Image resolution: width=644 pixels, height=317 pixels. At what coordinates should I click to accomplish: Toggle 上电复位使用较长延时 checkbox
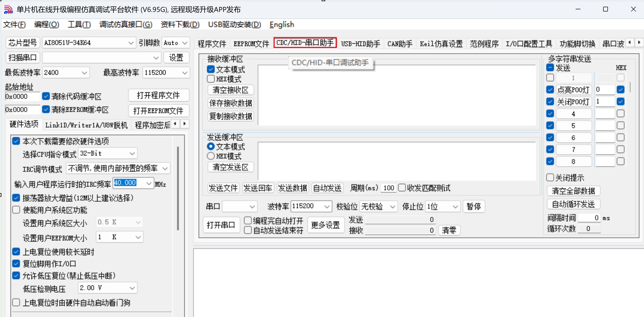(16, 251)
